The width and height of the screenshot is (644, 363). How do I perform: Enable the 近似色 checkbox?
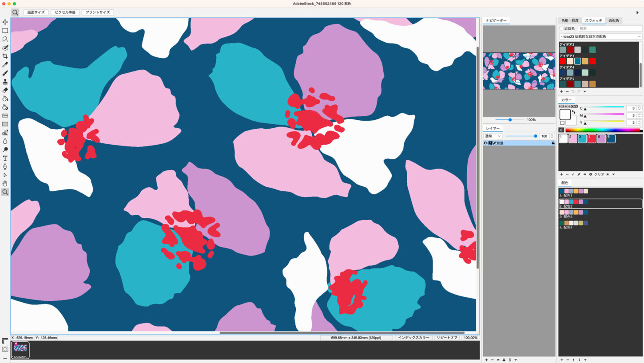(561, 28)
